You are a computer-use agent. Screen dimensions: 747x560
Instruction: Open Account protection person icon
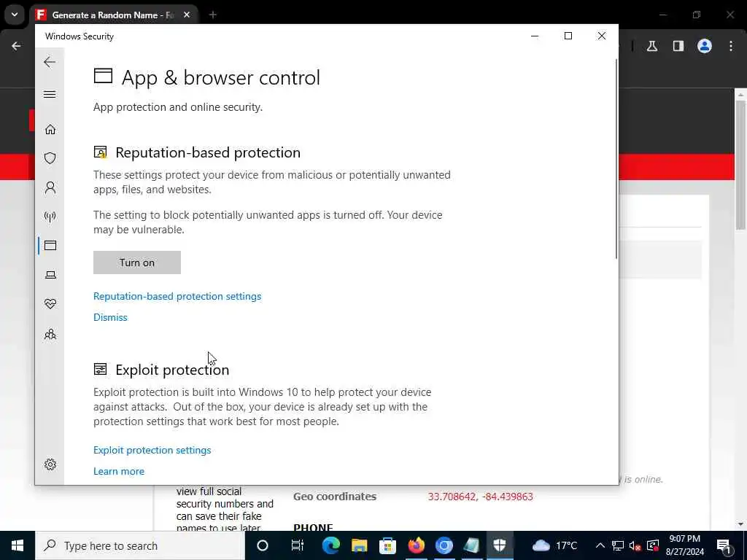point(50,187)
